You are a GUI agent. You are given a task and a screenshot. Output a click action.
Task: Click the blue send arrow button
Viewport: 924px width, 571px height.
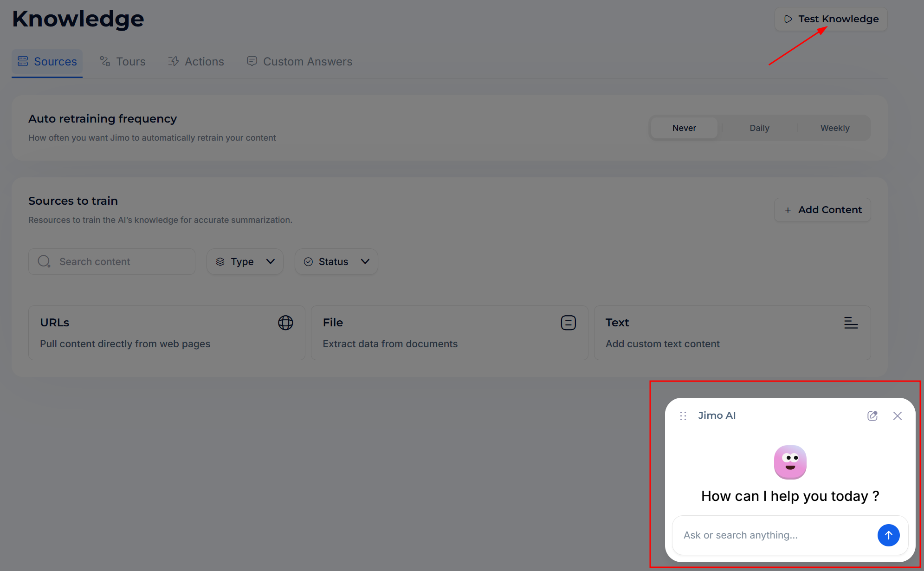click(x=888, y=535)
